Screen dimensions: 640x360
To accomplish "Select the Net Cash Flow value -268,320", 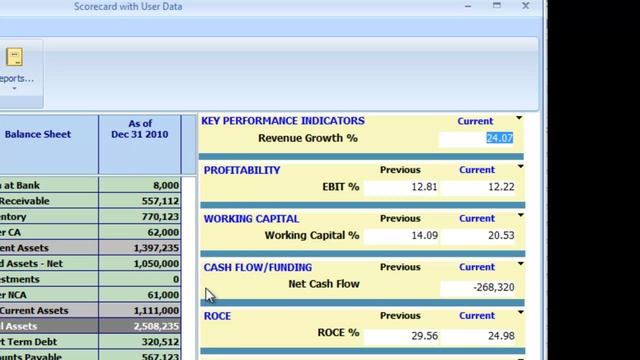I will 478,287.
